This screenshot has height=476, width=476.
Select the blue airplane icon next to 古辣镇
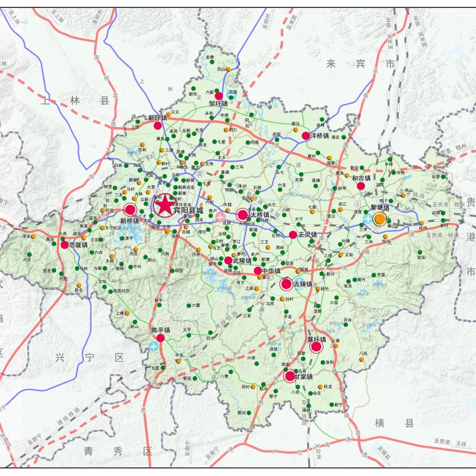pos(299,284)
